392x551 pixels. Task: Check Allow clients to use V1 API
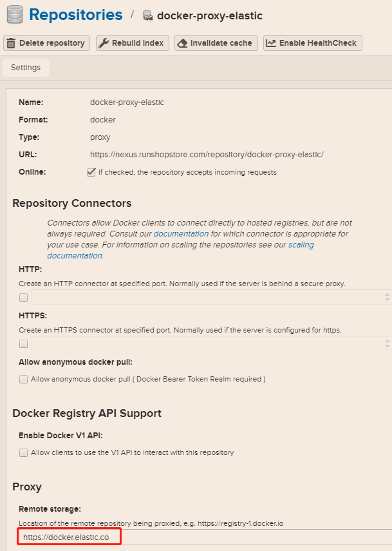[x=24, y=452]
